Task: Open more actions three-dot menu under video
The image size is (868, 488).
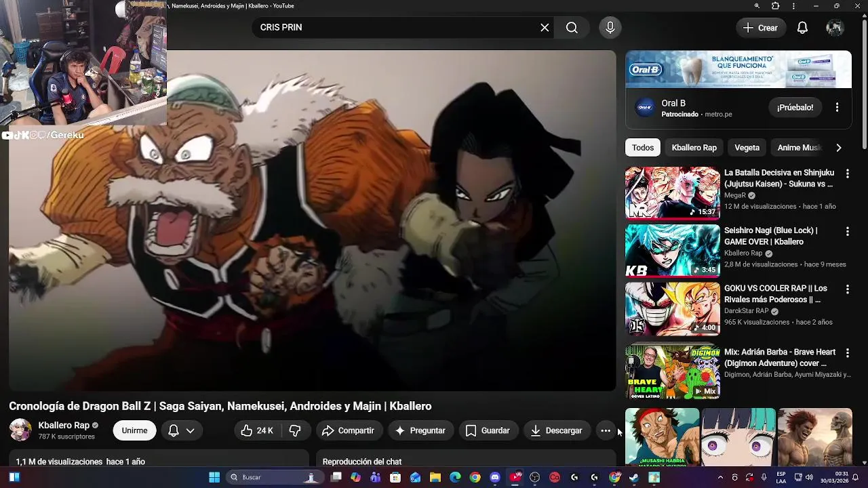Action: (x=606, y=430)
